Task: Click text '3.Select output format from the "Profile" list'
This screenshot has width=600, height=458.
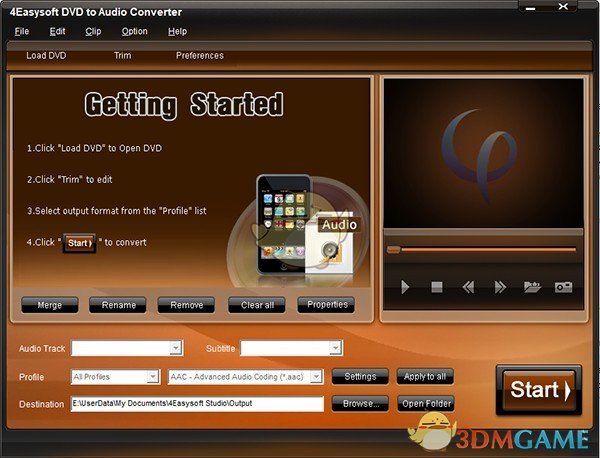Action: click(x=117, y=211)
